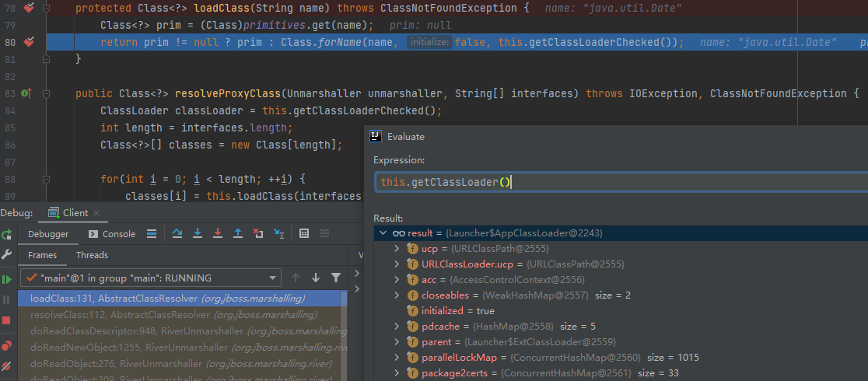Viewport: 868px width, 381px height.
Task: Click the Run to Cursor icon
Action: [x=278, y=233]
